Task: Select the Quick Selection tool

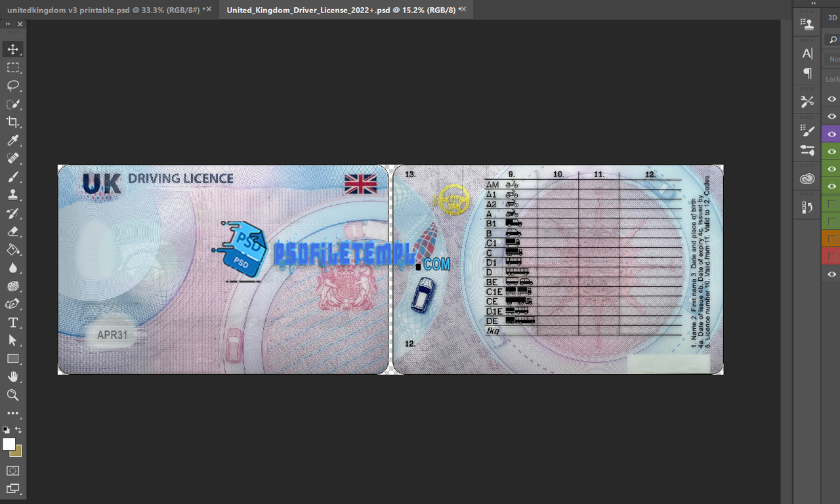Action: pyautogui.click(x=13, y=104)
